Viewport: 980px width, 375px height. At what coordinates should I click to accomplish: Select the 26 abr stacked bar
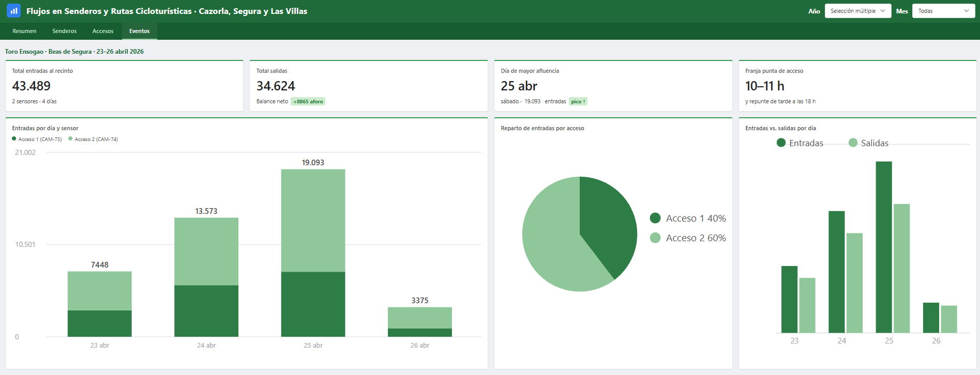click(x=420, y=322)
